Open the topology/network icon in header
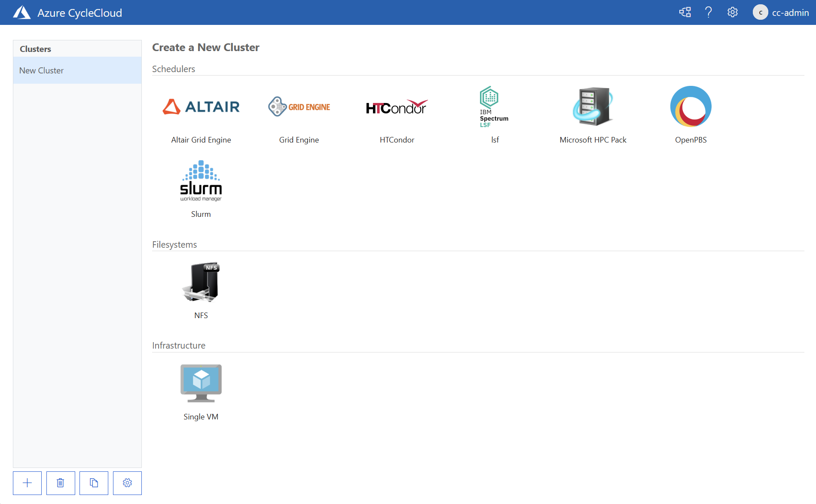 click(x=685, y=12)
